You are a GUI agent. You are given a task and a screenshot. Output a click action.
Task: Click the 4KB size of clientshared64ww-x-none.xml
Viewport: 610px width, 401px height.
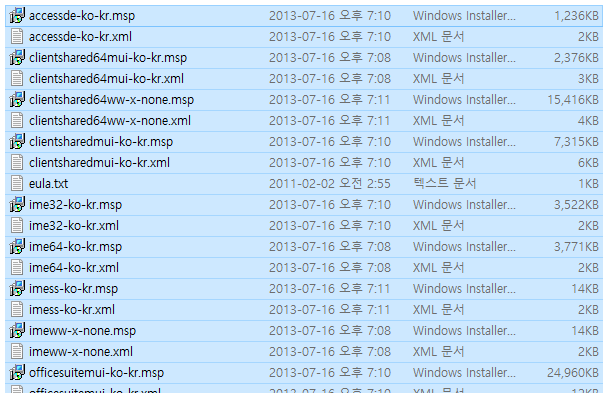pyautogui.click(x=588, y=121)
